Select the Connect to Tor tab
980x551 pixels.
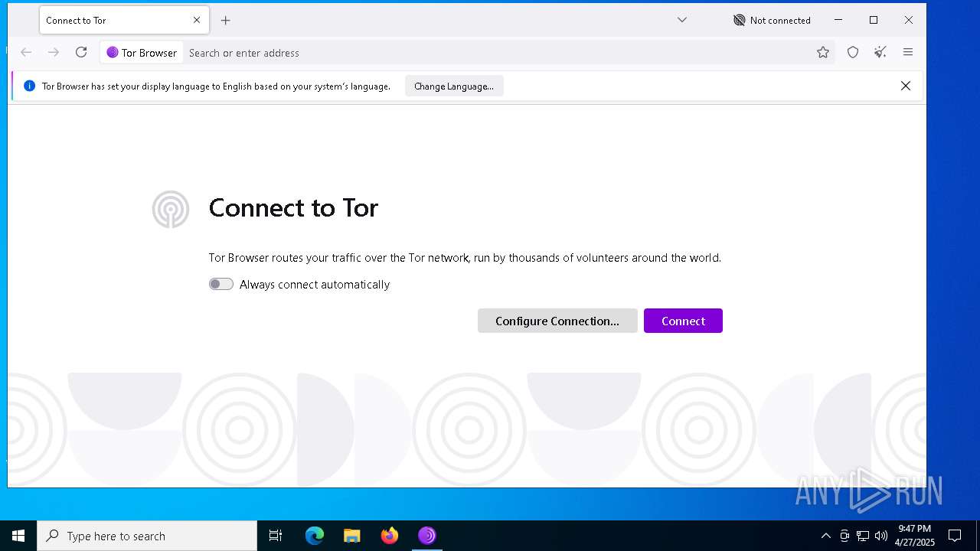click(124, 21)
